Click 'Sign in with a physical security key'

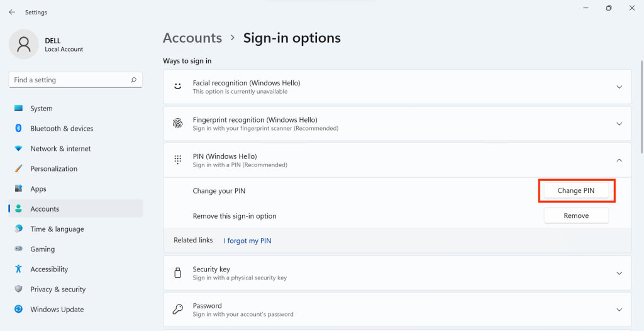240,278
